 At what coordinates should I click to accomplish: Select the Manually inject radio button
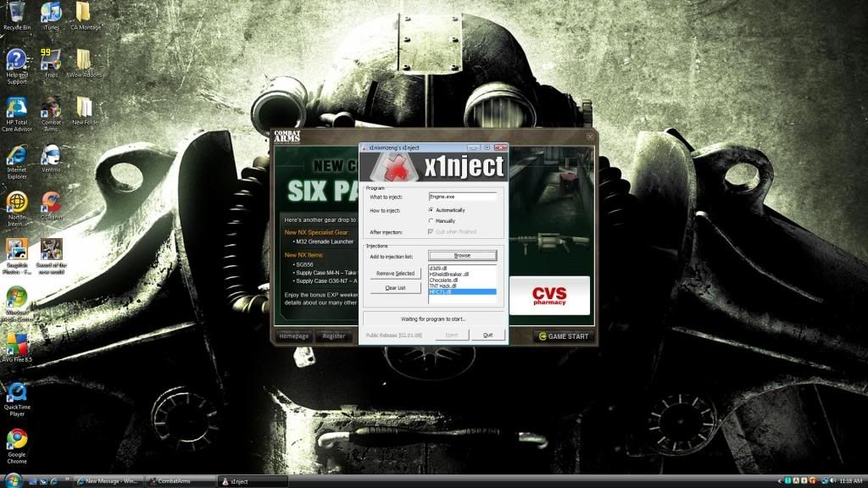[x=431, y=221]
